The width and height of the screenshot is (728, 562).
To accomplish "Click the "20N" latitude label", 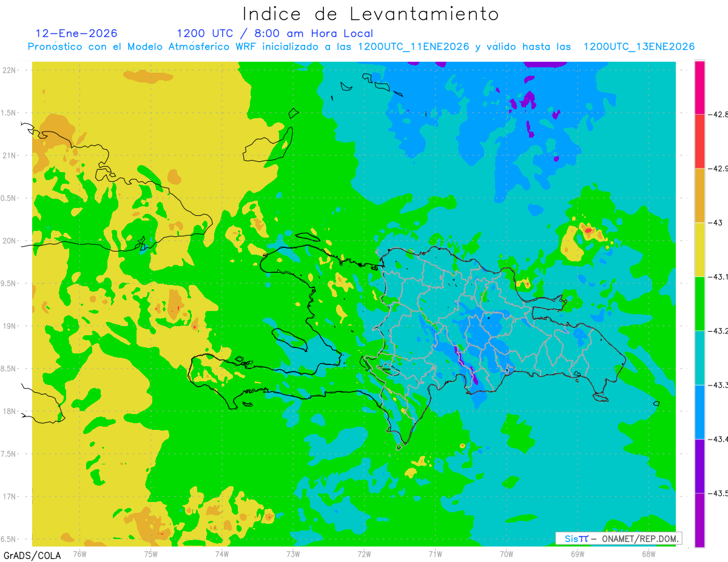I will tap(10, 241).
